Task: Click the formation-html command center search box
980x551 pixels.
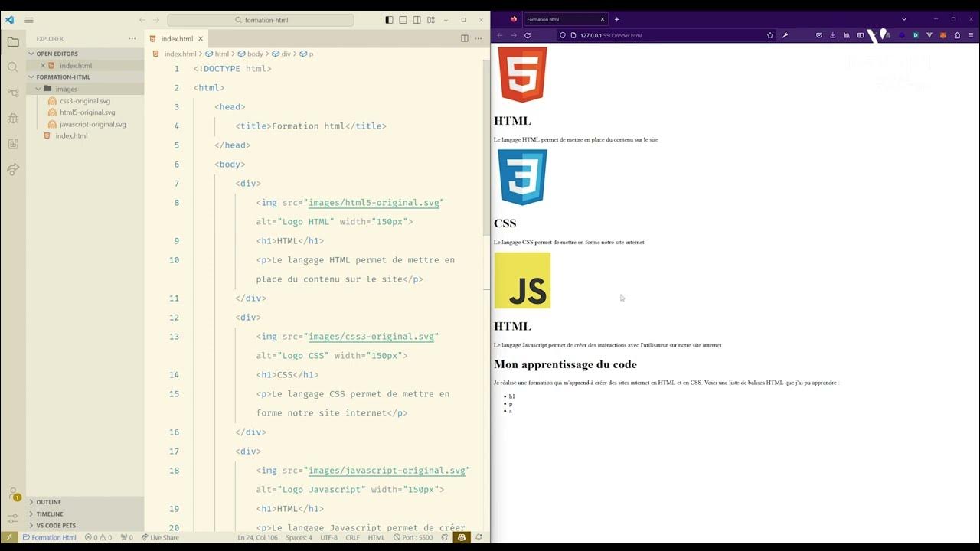Action: (x=260, y=20)
